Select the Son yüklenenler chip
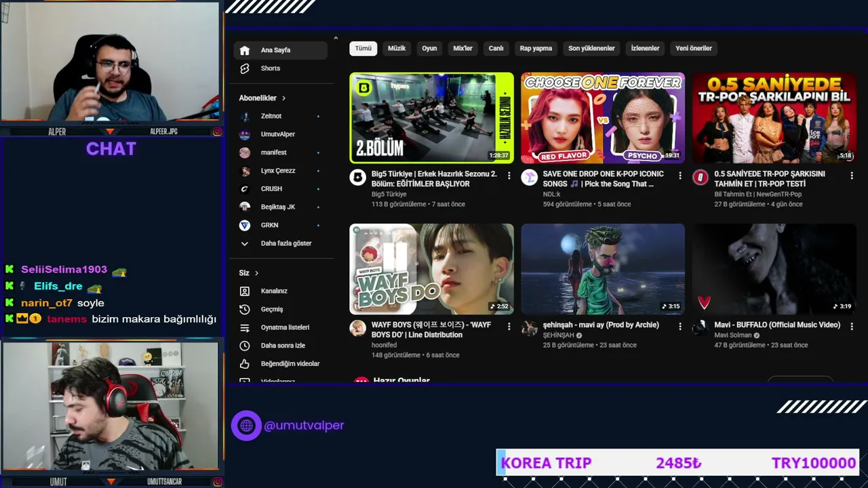 [x=591, y=48]
